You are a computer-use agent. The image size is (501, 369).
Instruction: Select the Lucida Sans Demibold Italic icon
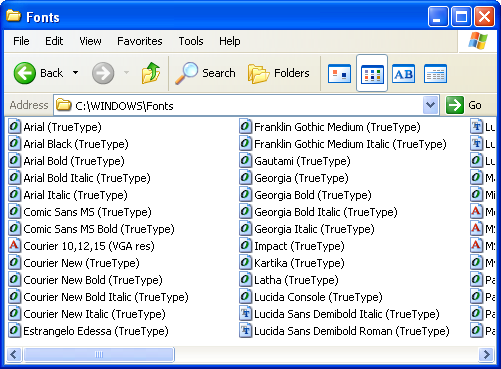[245, 314]
